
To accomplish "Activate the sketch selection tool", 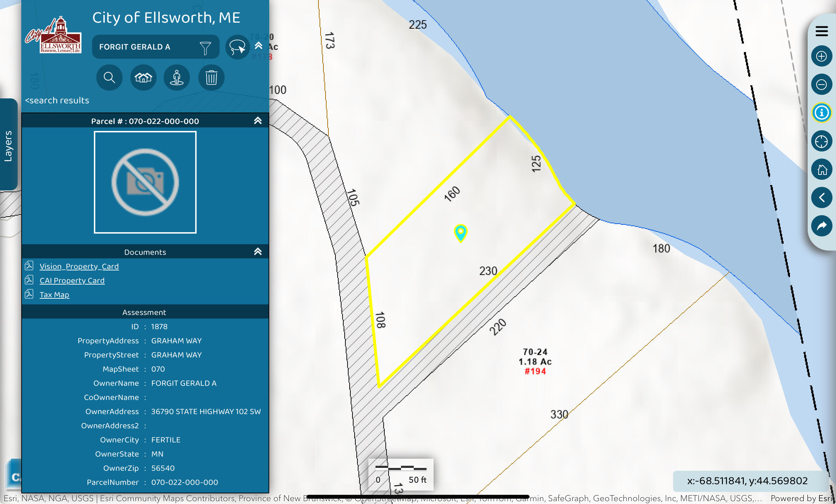I will point(237,47).
